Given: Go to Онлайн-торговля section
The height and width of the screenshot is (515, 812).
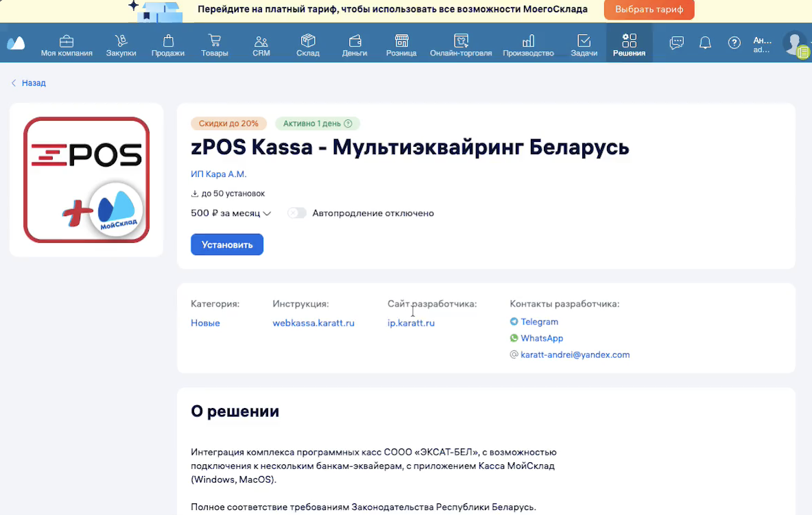Looking at the screenshot, I should pyautogui.click(x=461, y=45).
